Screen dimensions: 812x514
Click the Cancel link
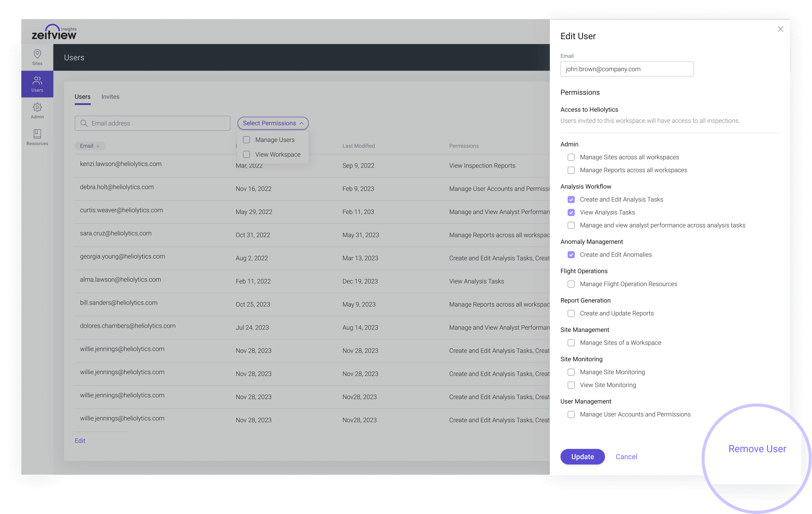pyautogui.click(x=626, y=456)
